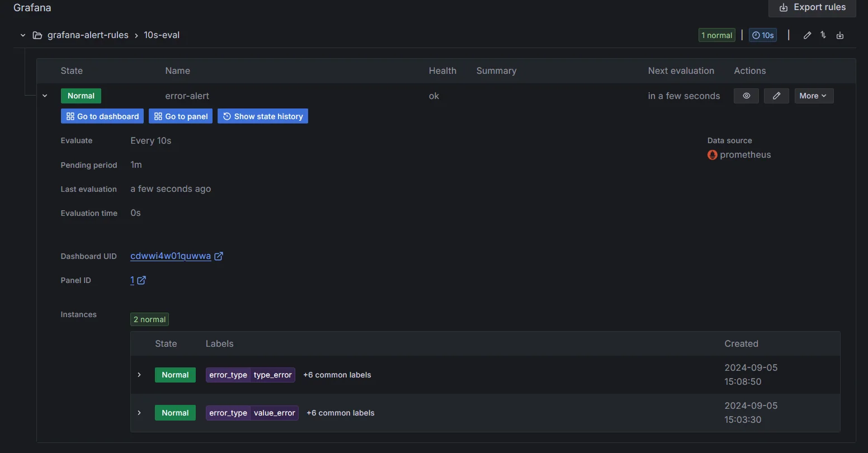Click the Next evaluation column header

point(681,71)
